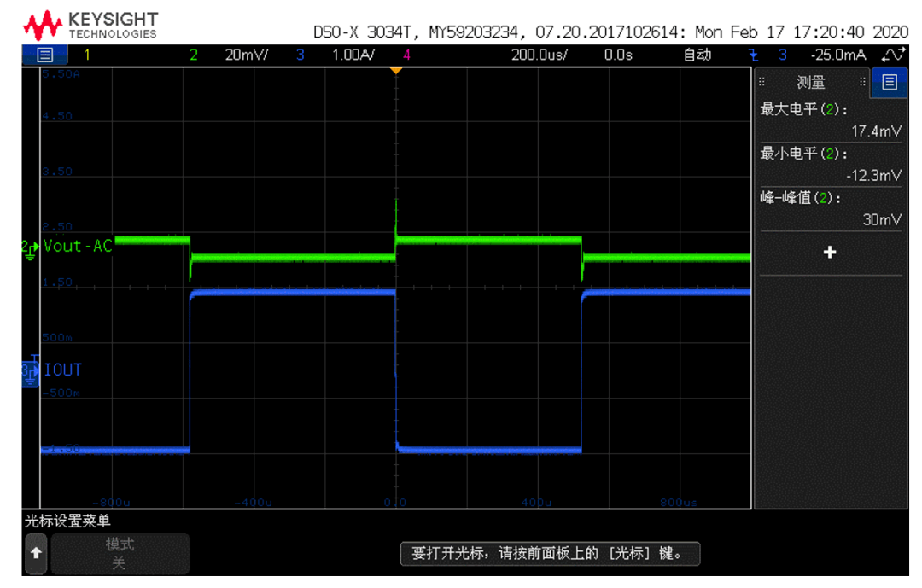Click the 20mV/ channel 2 scale
This screenshot has height=588, width=922.
247,55
